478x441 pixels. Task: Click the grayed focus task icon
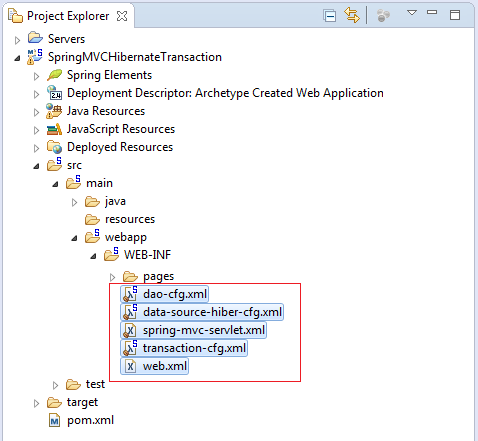pos(383,16)
